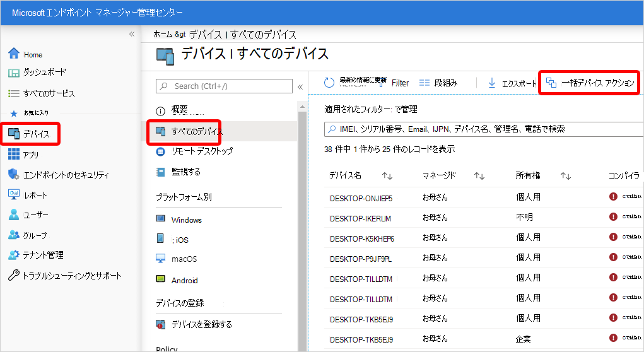Collapse the devices submenu pane
This screenshot has width=644, height=352.
[x=300, y=86]
